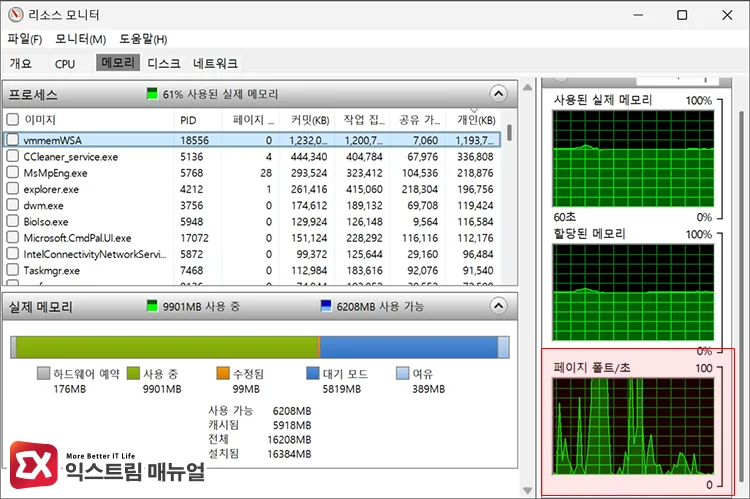The height and width of the screenshot is (499, 750).
Task: Sort by the 페이지 폴트 column header
Action: pyautogui.click(x=253, y=120)
